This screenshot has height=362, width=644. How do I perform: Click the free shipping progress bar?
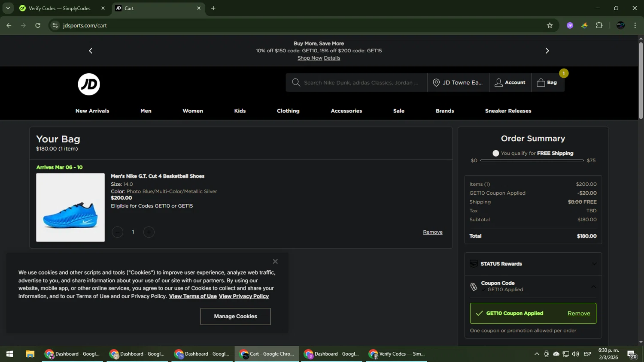click(x=532, y=160)
